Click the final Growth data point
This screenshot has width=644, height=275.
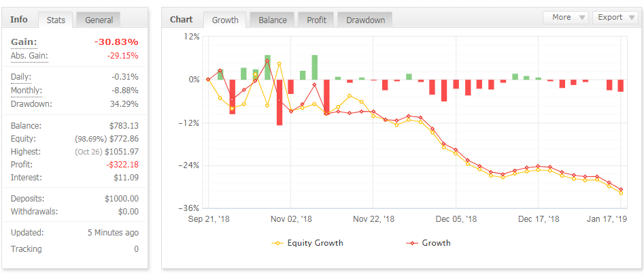(x=622, y=189)
